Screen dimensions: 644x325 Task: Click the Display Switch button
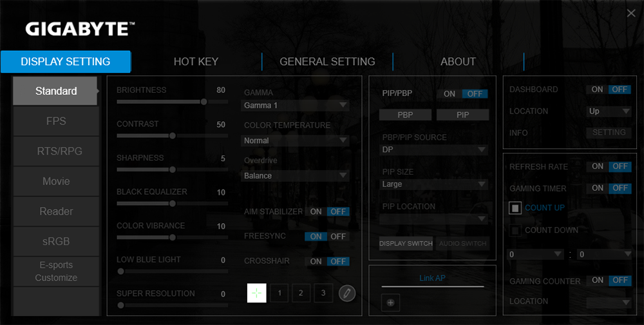point(406,243)
